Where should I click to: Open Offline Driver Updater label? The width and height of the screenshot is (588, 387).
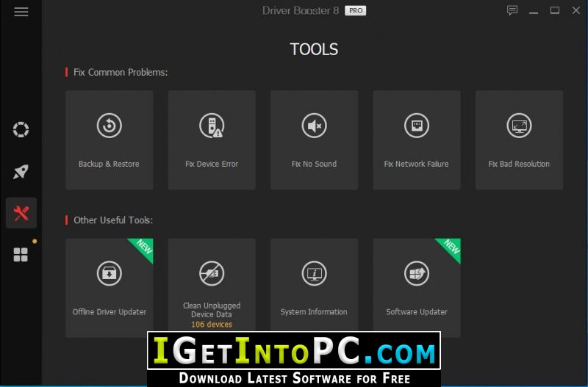coord(109,311)
